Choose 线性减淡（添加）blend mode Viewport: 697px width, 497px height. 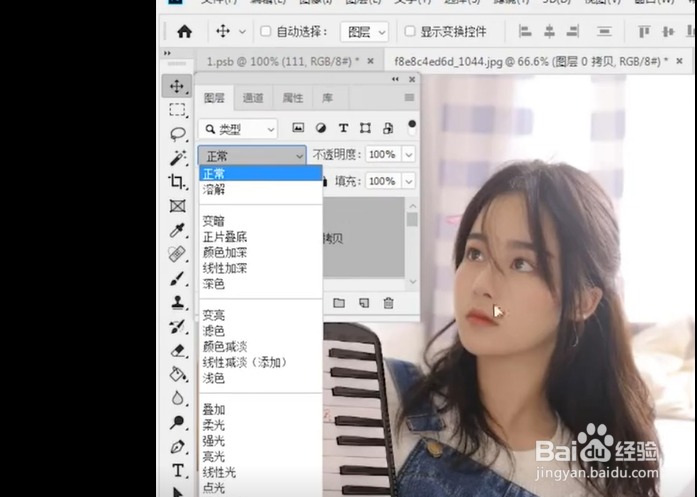pyautogui.click(x=261, y=362)
